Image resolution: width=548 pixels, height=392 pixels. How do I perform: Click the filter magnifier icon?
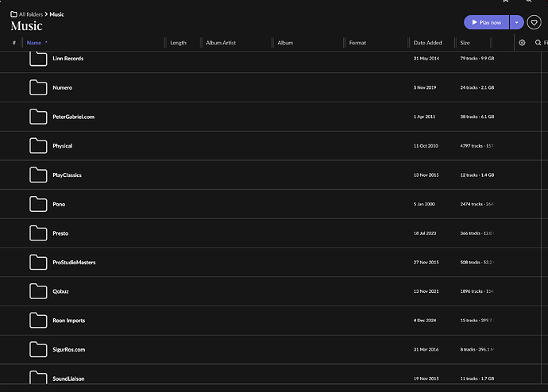pos(538,43)
